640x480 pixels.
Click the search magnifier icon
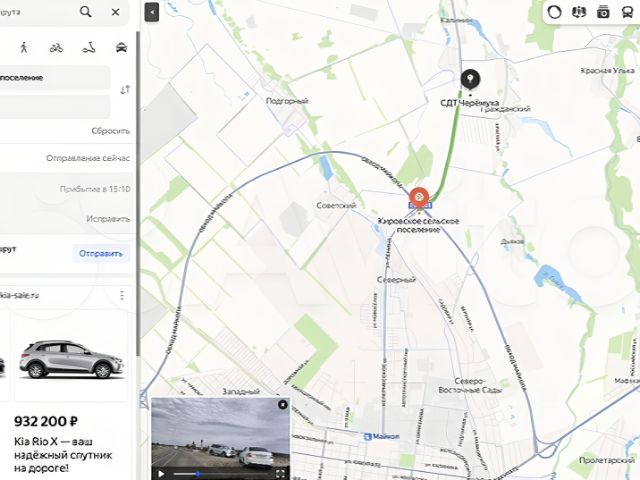tap(86, 12)
